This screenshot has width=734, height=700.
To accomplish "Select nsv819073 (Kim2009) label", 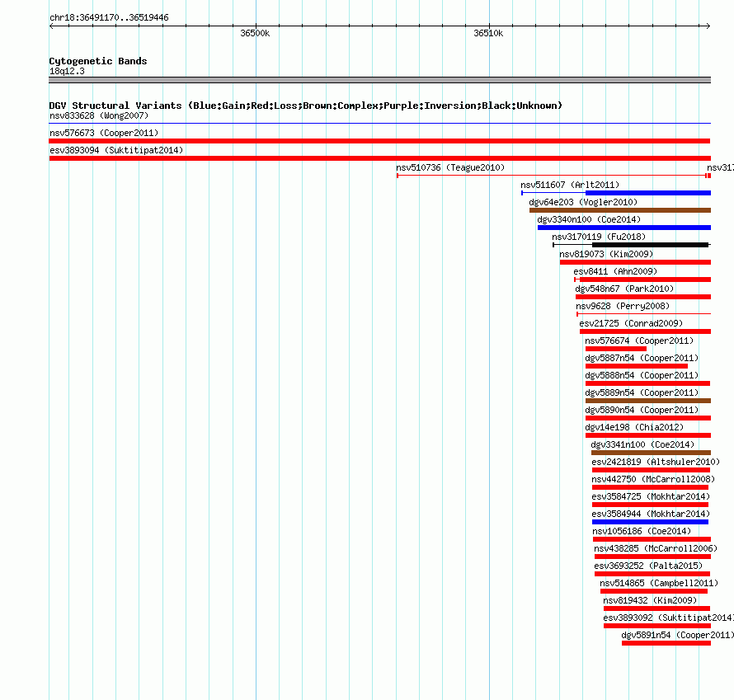I will [606, 254].
